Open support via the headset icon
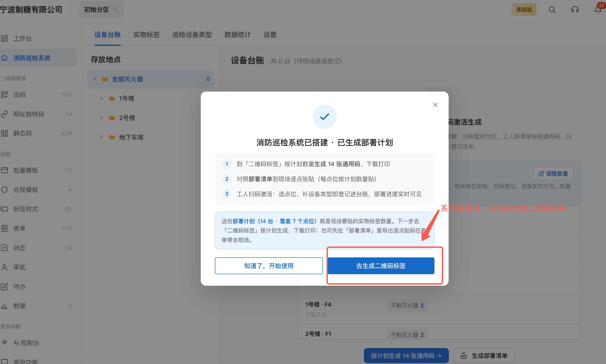This screenshot has height=364, width=606. click(x=575, y=10)
